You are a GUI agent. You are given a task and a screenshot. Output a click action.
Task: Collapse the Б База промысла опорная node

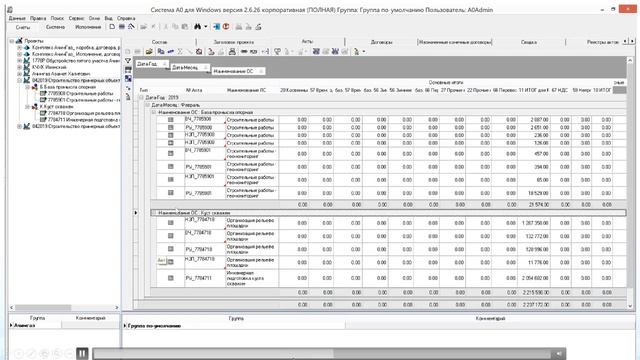pyautogui.click(x=27, y=87)
